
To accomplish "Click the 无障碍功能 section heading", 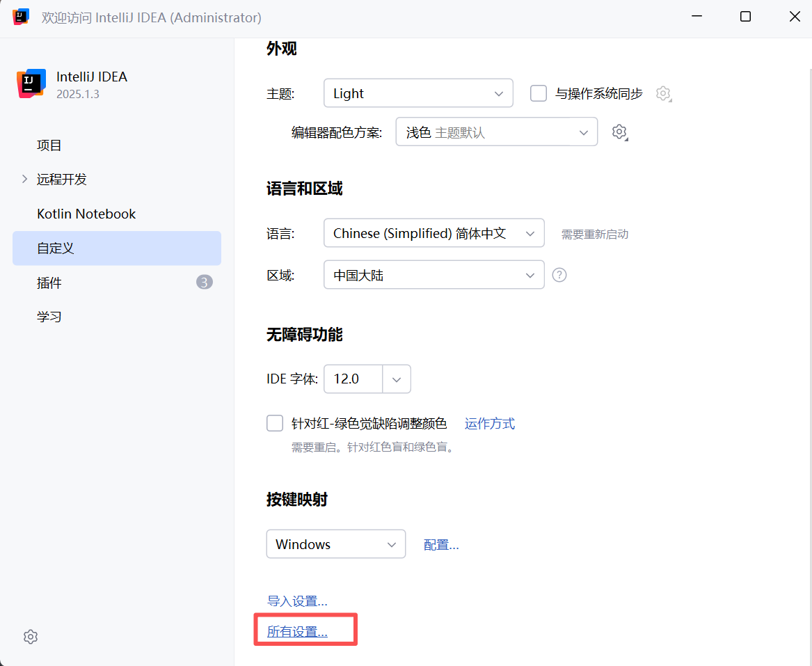I will tap(305, 335).
